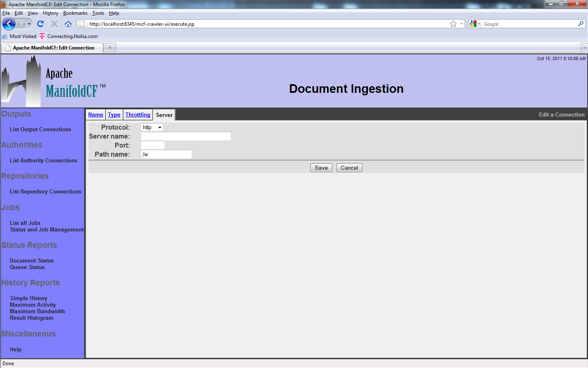Open the Protocol dropdown

tap(152, 128)
